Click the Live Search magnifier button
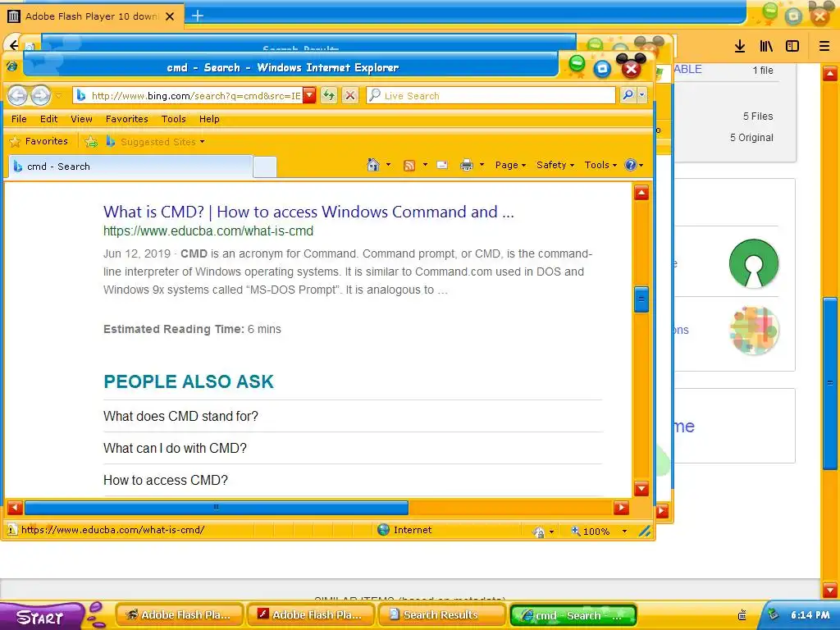Screen dimensions: 840x630 [628, 95]
